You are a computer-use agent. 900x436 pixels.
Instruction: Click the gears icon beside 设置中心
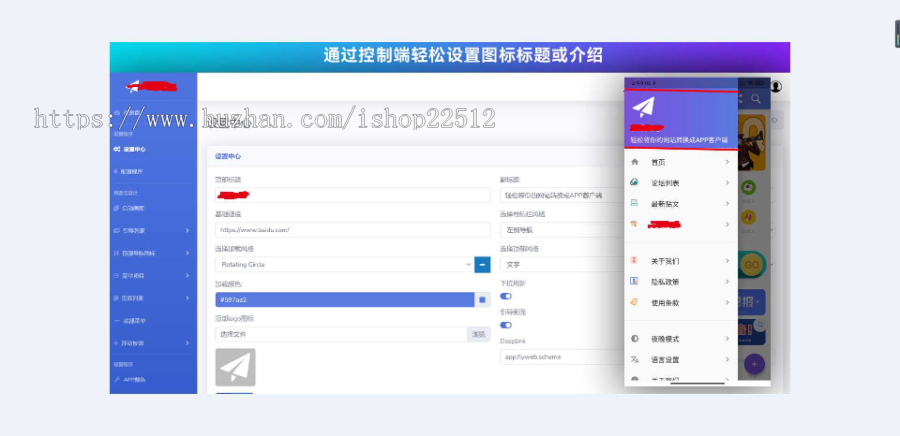tap(117, 149)
